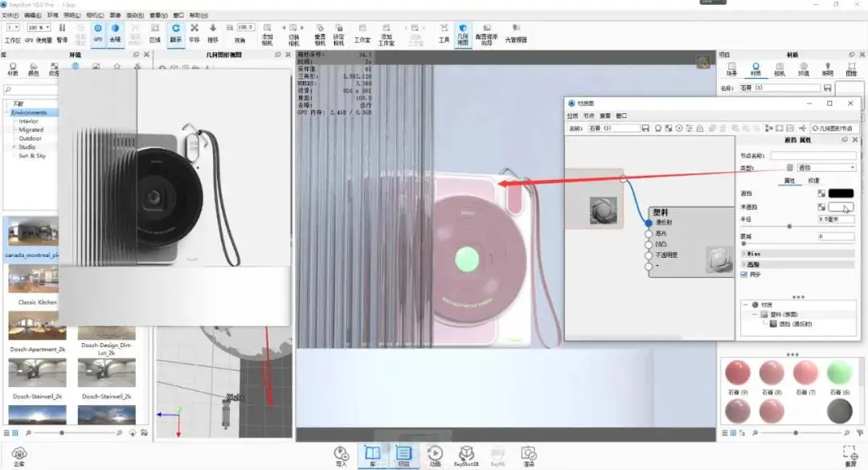Select the 推移 dolly camera tool
The width and height of the screenshot is (868, 470).
pos(212,33)
